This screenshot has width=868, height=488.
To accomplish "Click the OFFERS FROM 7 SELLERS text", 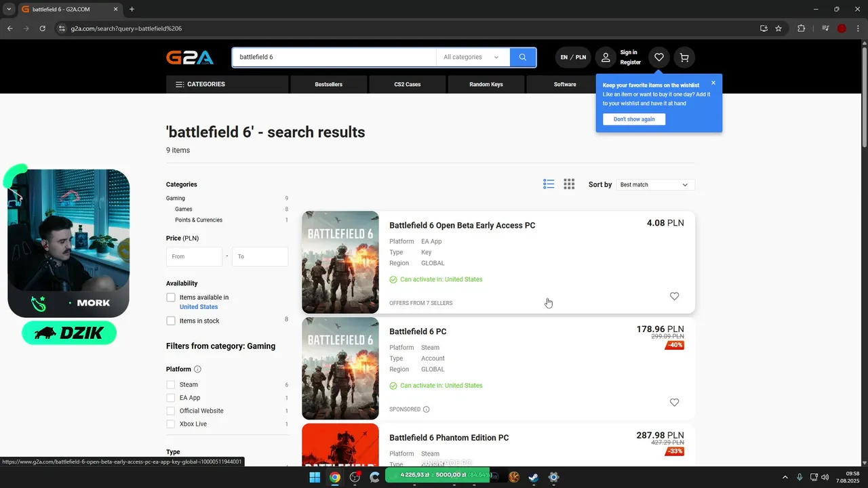I will [x=421, y=303].
